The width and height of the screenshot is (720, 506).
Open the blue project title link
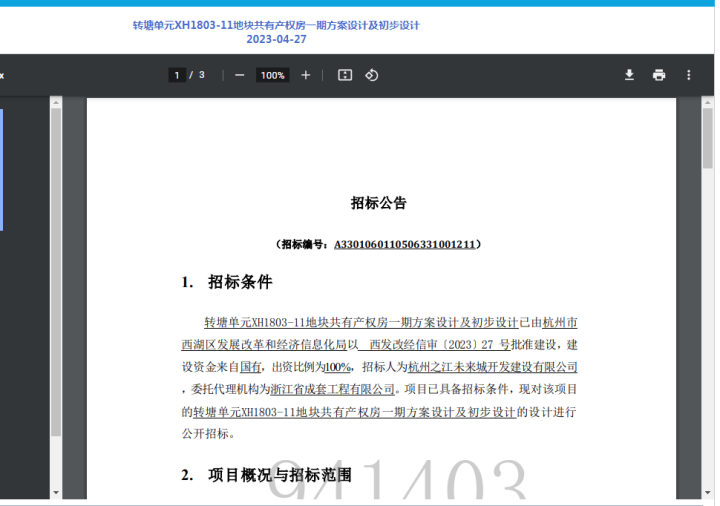click(x=276, y=25)
